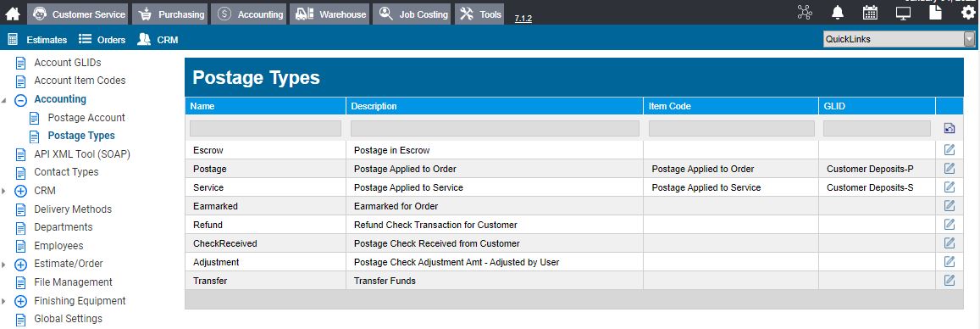Click the Name filter field

click(266, 128)
